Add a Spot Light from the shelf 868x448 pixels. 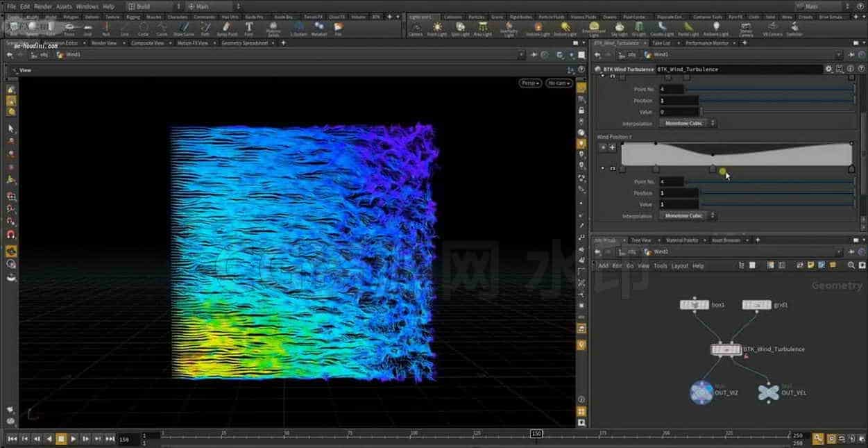(460, 28)
